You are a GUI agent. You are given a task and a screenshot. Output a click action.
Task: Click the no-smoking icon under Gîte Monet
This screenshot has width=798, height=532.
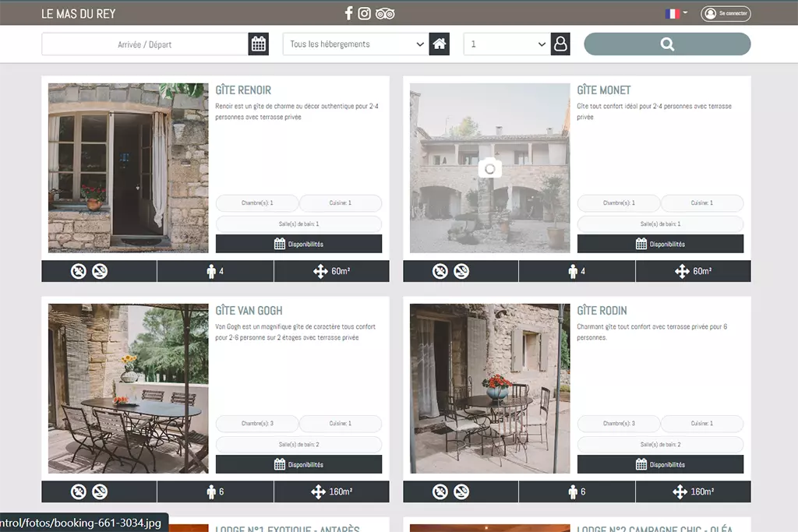coord(461,271)
